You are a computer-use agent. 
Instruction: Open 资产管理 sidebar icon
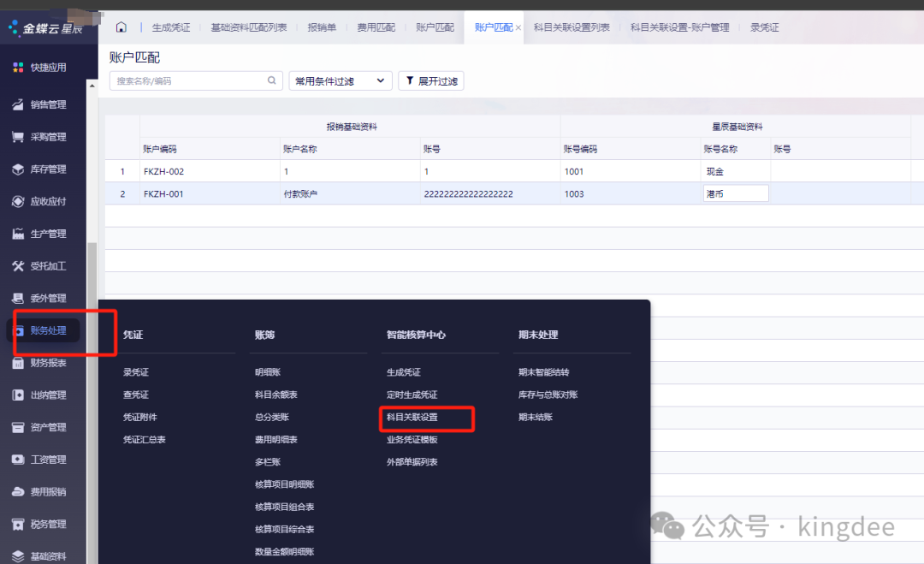(x=17, y=427)
